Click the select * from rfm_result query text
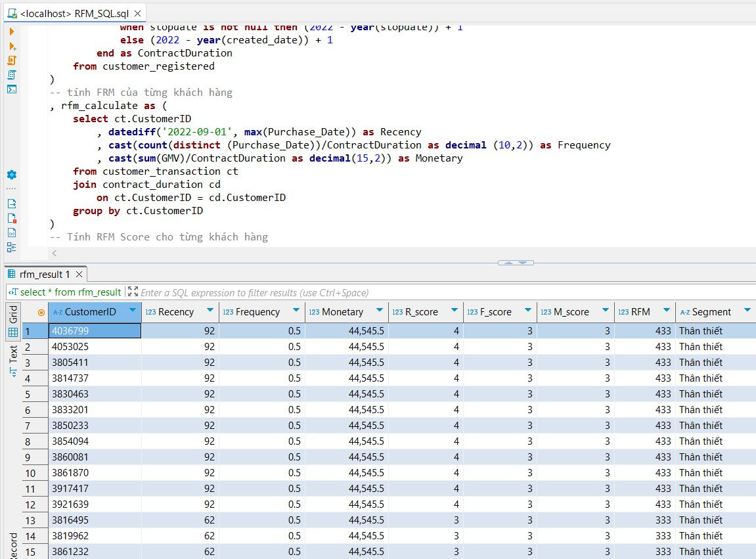Viewport: 756px width, 559px height. point(70,292)
